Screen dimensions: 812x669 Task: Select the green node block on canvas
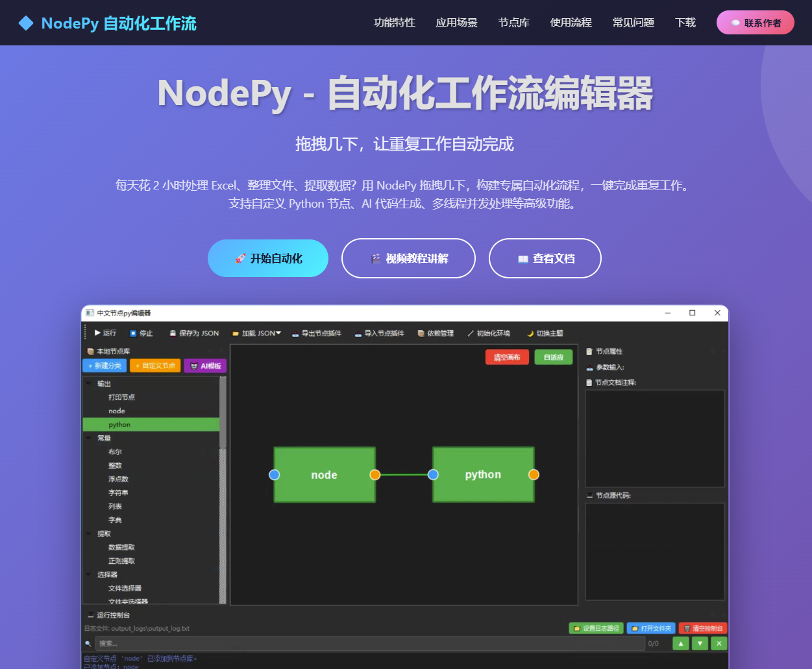tap(325, 475)
